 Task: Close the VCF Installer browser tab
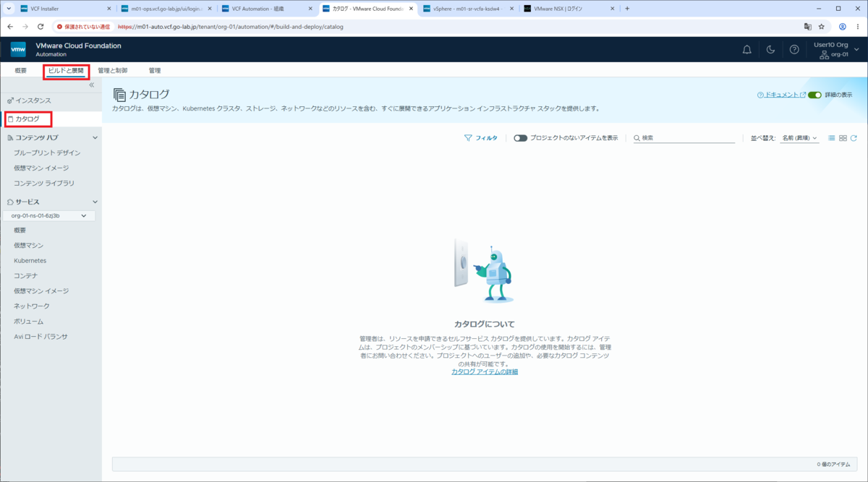[x=109, y=9]
